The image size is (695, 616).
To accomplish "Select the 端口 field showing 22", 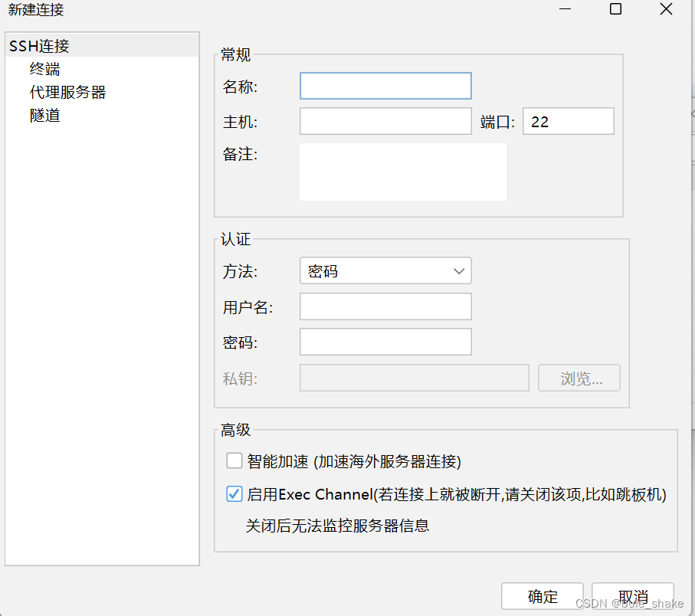I will [x=567, y=121].
